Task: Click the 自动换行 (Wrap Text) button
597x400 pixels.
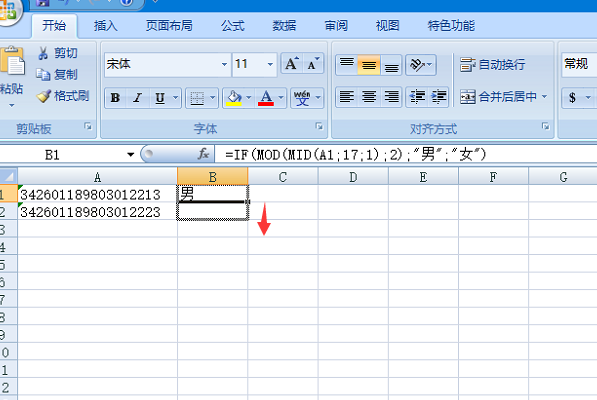Action: [492, 64]
